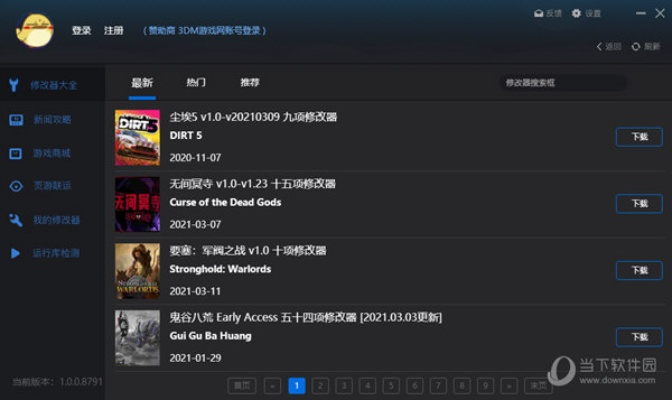Image resolution: width=672 pixels, height=400 pixels.
Task: Open 设置 gear icon
Action: tap(576, 13)
